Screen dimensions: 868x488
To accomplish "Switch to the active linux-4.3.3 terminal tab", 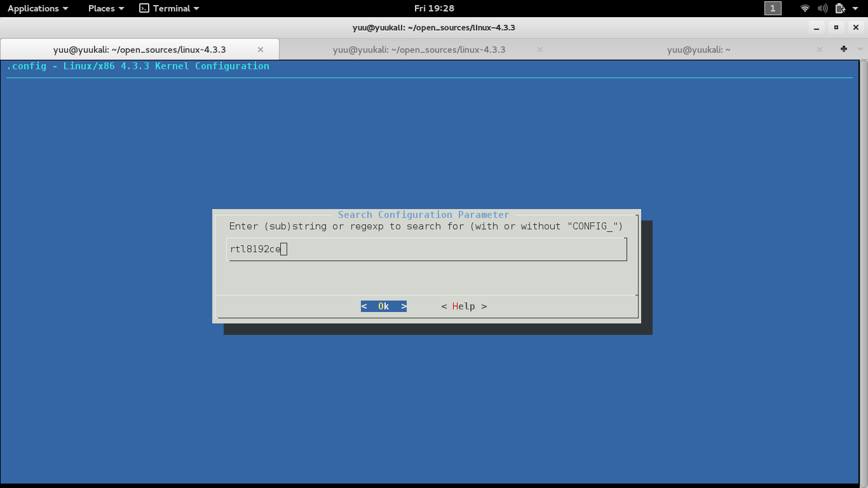I will (140, 50).
